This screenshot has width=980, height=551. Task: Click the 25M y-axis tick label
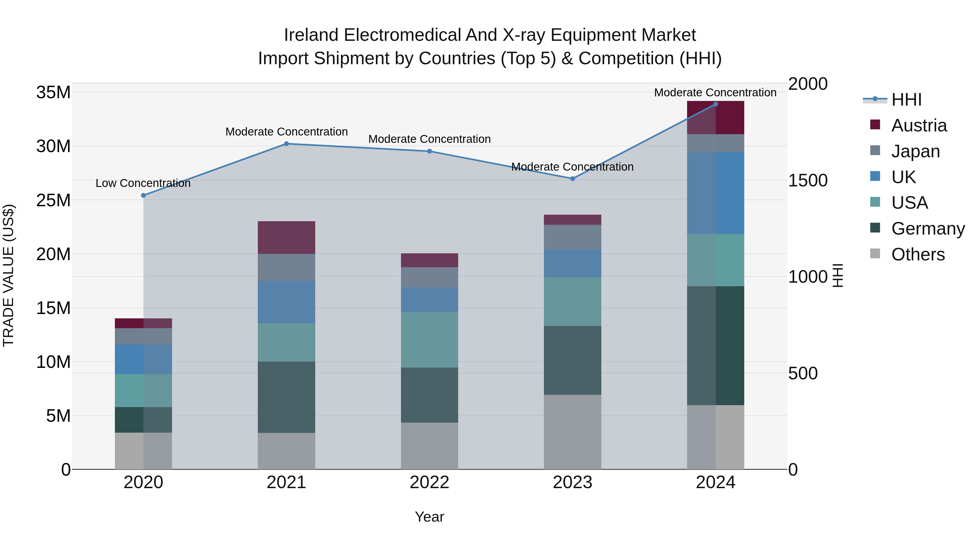click(x=53, y=200)
